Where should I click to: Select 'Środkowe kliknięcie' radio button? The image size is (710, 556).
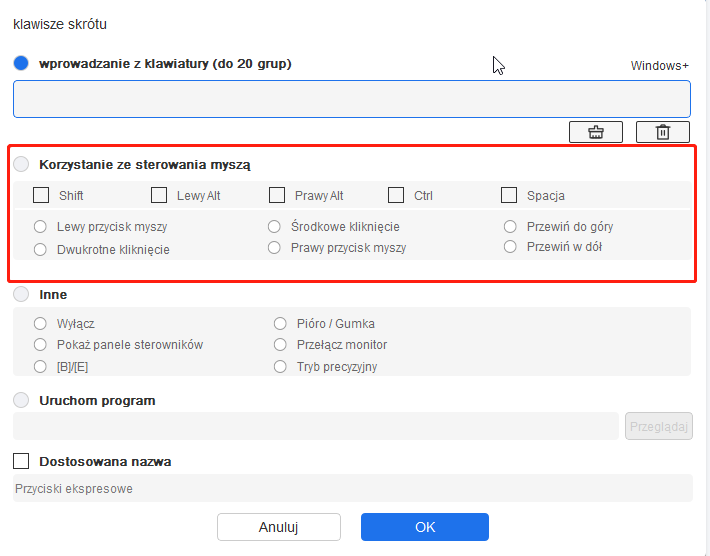(274, 226)
